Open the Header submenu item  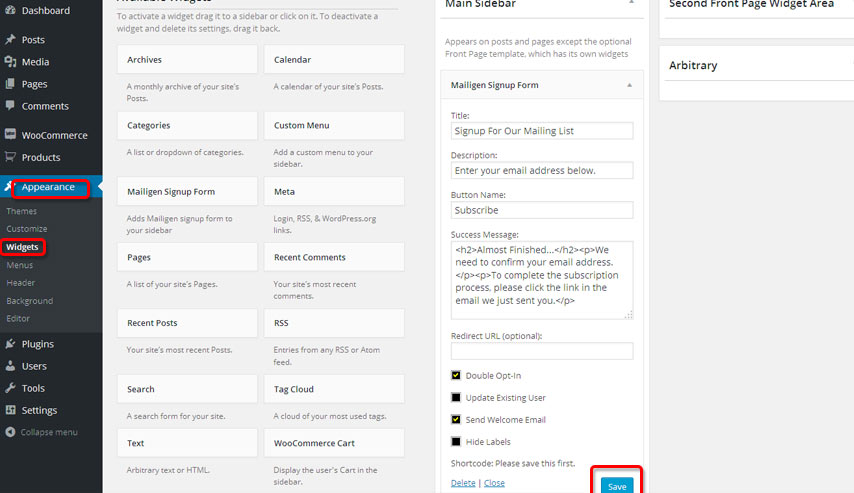point(21,283)
